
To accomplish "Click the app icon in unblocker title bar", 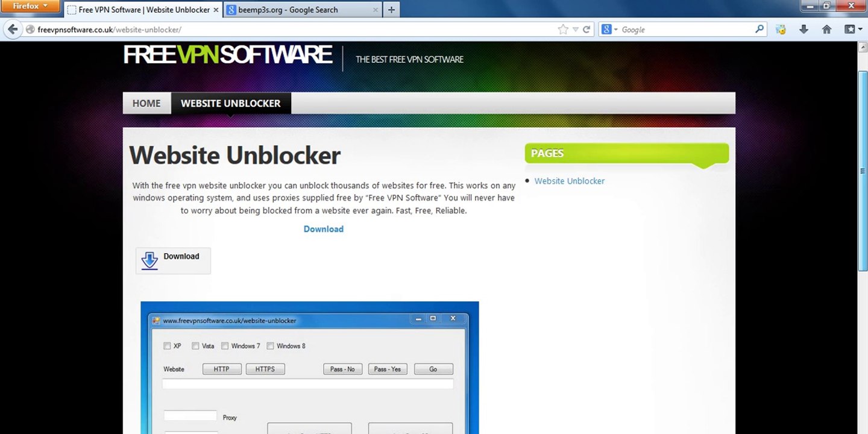I will point(156,321).
